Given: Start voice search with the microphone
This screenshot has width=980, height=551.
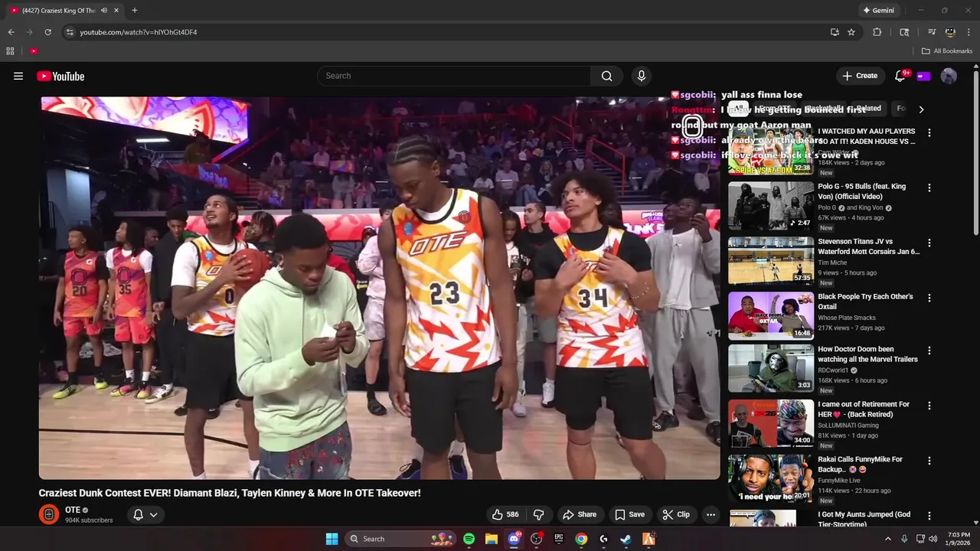Looking at the screenshot, I should [642, 76].
